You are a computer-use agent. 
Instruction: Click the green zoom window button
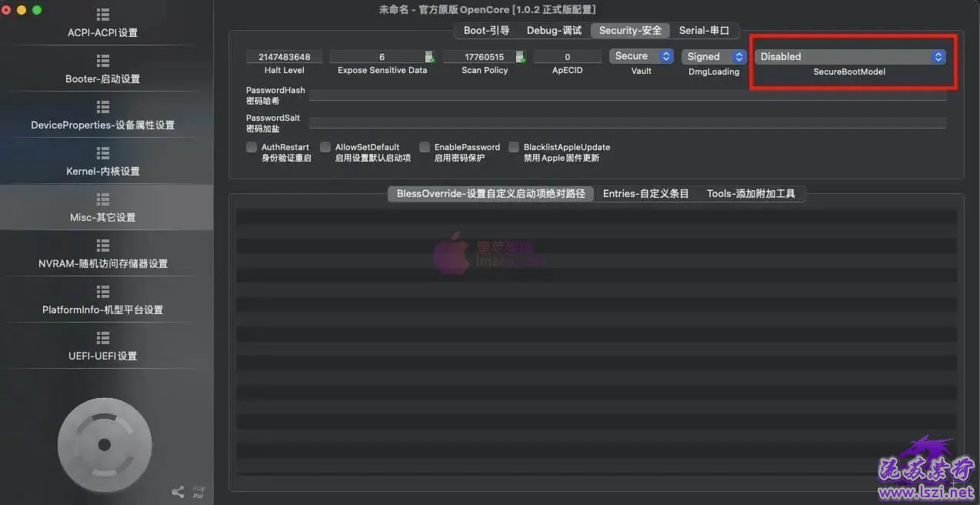(x=37, y=10)
